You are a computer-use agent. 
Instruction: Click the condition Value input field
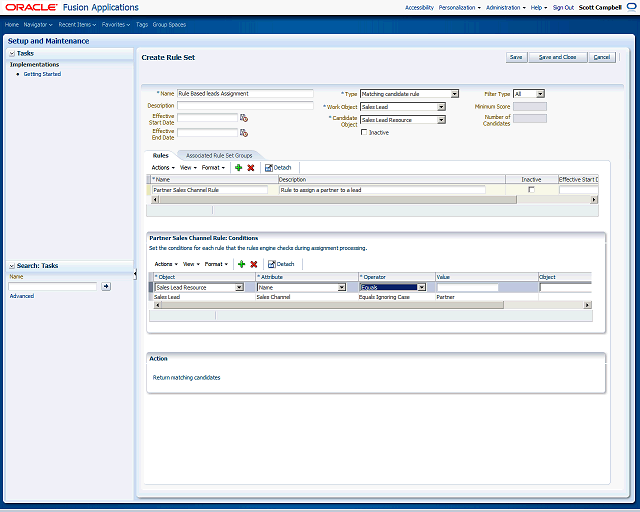(468, 287)
